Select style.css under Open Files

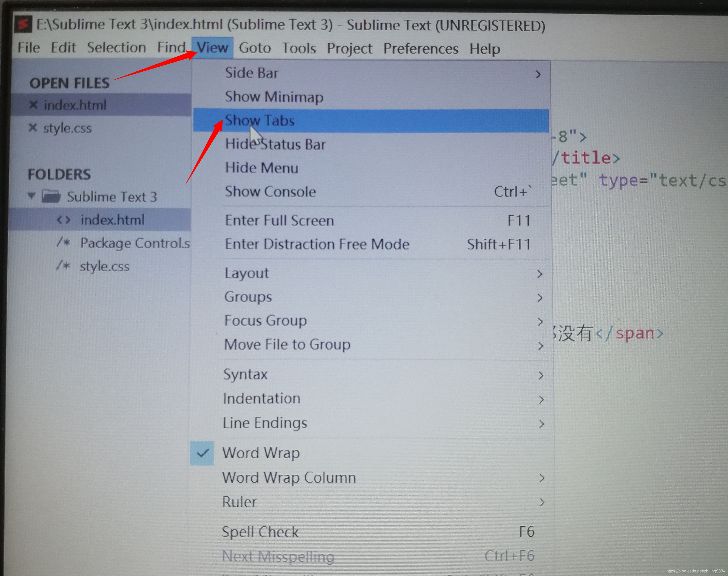click(x=67, y=128)
